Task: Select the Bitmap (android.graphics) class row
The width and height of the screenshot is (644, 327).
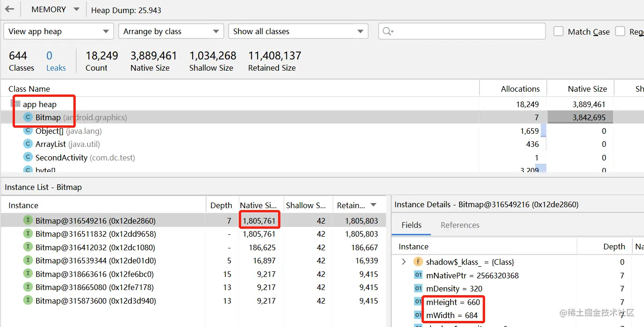Action: 322,117
